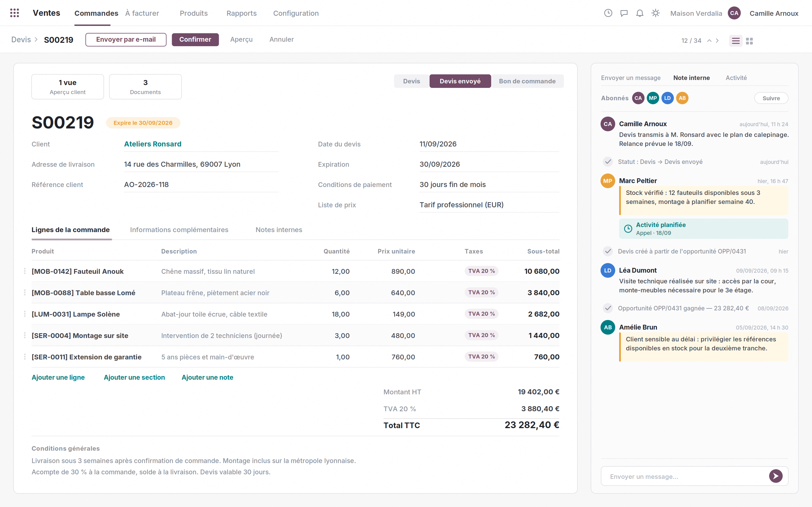Open the activities clock icon in header
Viewport: 812px width, 507px height.
pyautogui.click(x=608, y=13)
